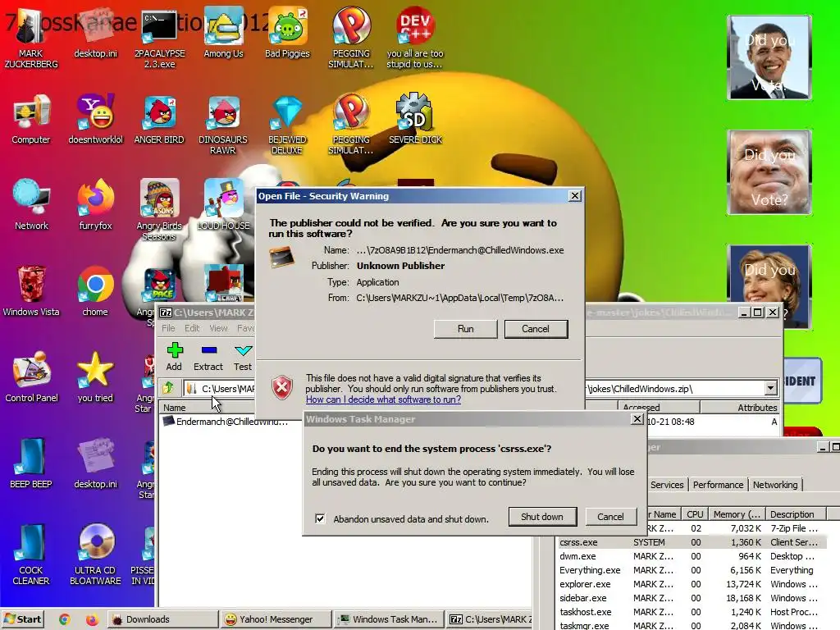This screenshot has height=630, width=840.
Task: Open the Control Panel icon
Action: click(x=31, y=377)
